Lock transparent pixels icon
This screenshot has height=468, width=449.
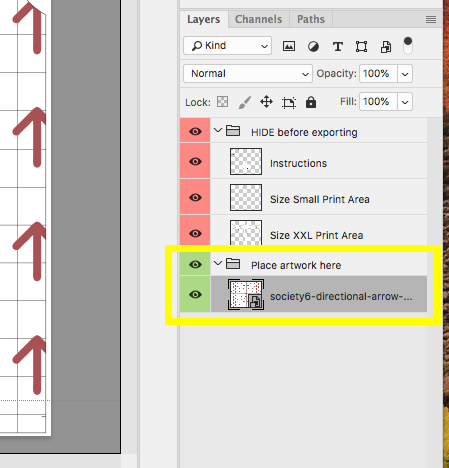point(222,102)
